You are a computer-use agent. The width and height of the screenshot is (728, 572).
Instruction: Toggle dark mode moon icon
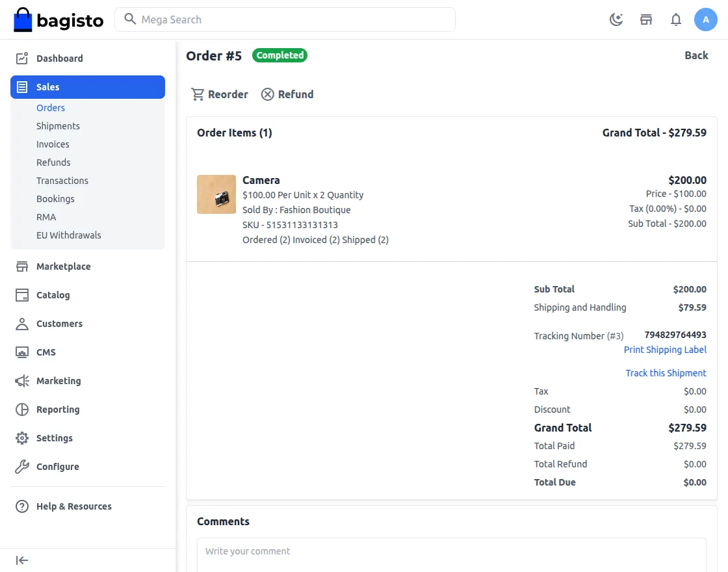coord(616,19)
